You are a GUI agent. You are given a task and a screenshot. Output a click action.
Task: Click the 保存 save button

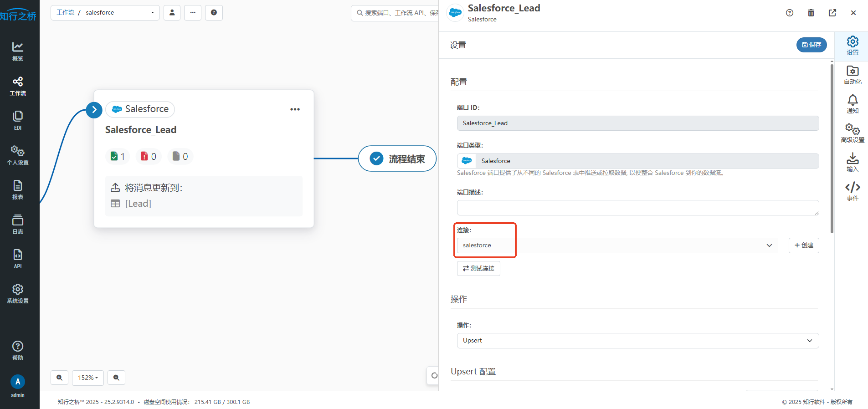[x=811, y=45]
